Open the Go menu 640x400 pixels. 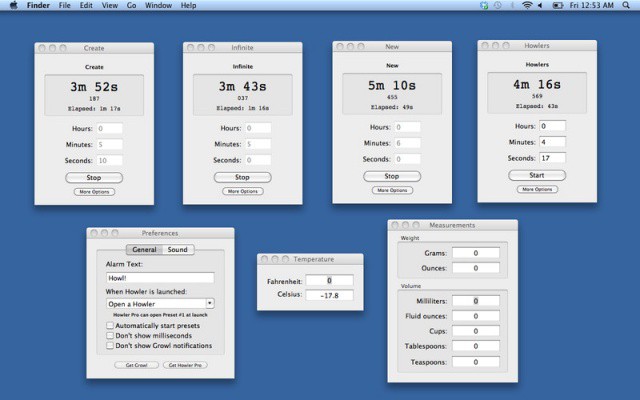[132, 6]
